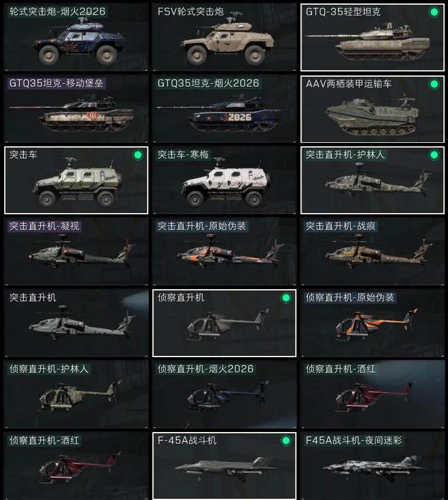Click the green equipped indicator on GTQ-35轻型坦克
Image resolution: width=448 pixels, height=500 pixels.
(x=434, y=12)
